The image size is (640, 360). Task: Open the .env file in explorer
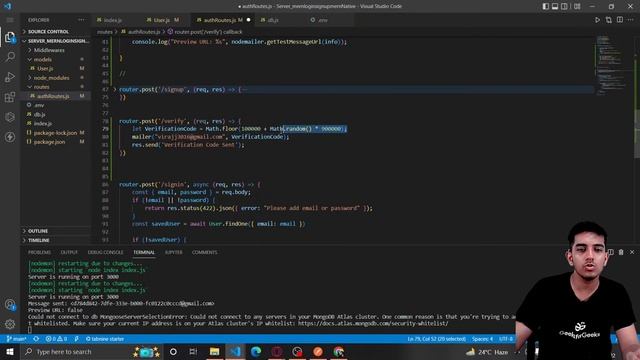39,105
